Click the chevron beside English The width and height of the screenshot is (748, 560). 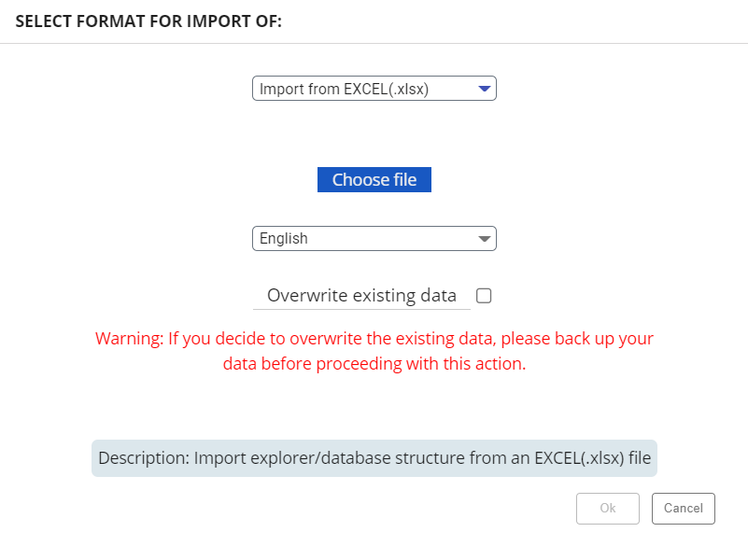click(484, 238)
